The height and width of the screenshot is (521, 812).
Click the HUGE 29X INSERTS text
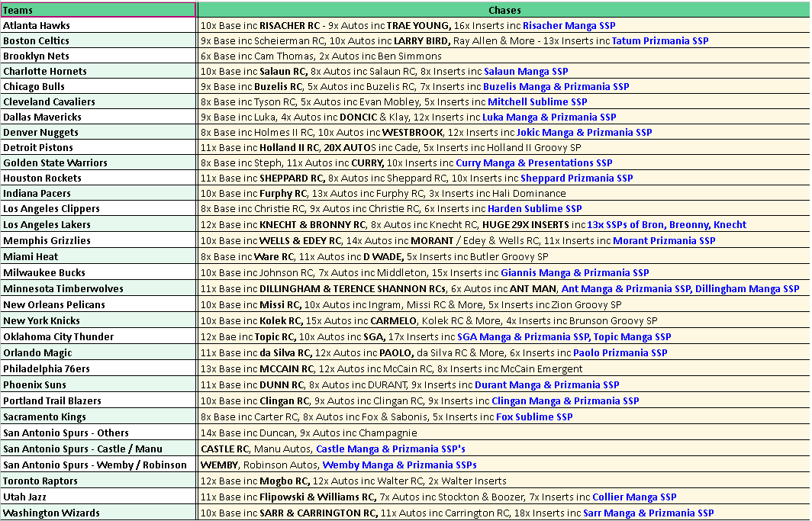point(525,224)
